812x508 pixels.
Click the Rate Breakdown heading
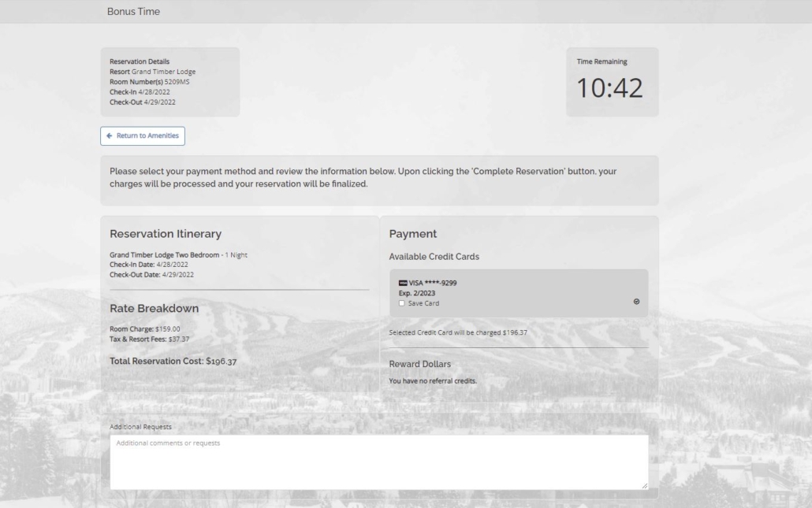pos(155,308)
